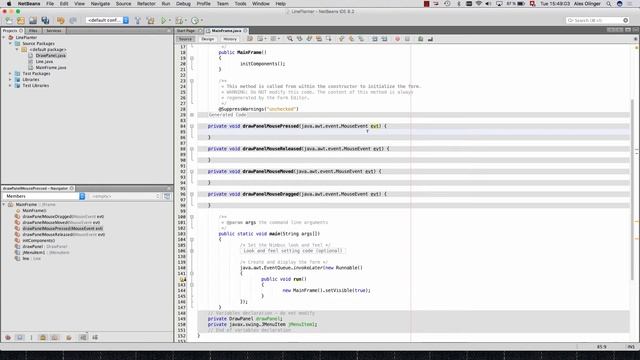Select DrawPanel.java in Projects tree
Viewport: 640px width, 360px height.
click(51, 56)
